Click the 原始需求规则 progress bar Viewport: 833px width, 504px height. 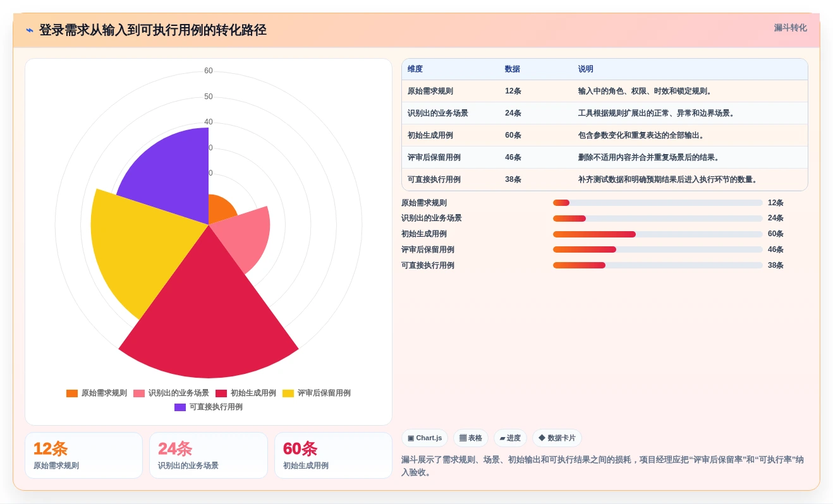tap(658, 203)
